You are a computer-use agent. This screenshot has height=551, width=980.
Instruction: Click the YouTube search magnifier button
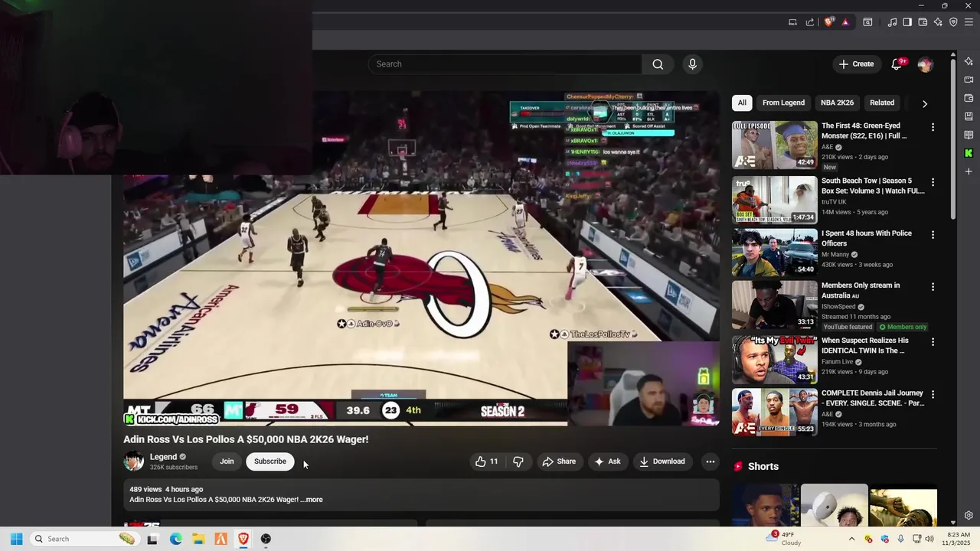coord(658,64)
